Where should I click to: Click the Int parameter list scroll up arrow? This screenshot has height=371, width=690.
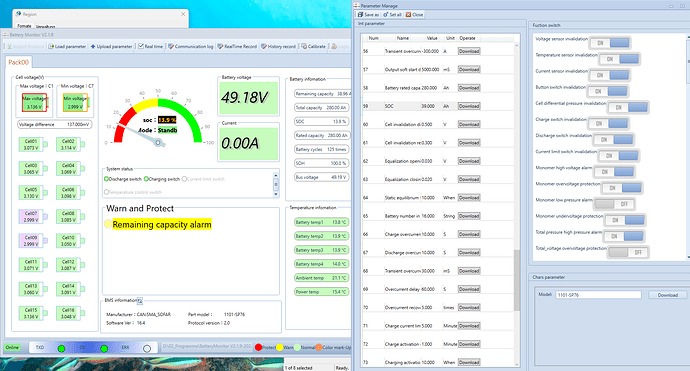pos(517,45)
